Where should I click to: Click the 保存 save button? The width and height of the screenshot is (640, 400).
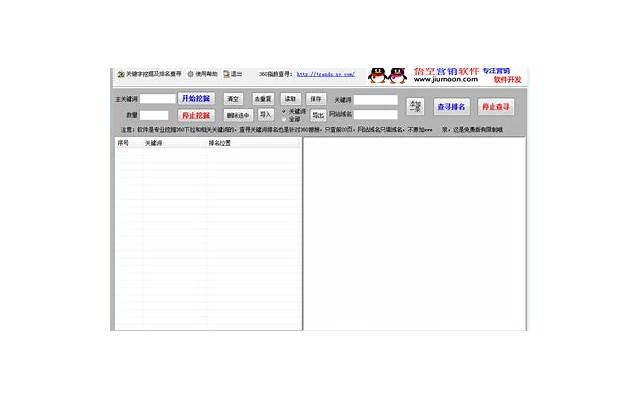pyautogui.click(x=316, y=99)
